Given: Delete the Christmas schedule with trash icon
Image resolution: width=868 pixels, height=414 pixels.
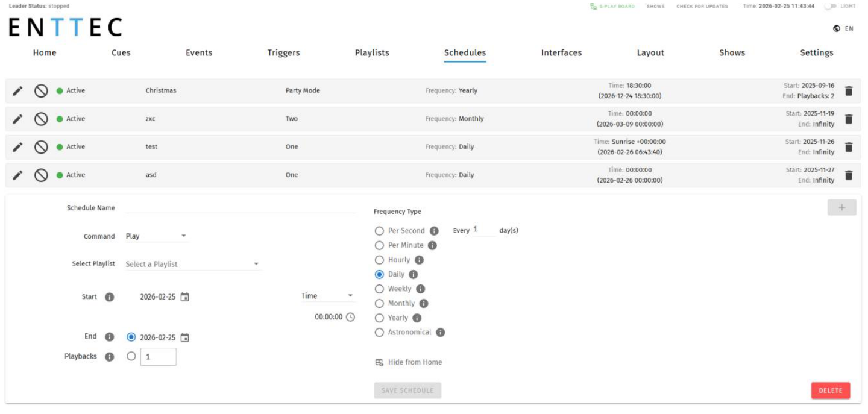Looking at the screenshot, I should (849, 91).
